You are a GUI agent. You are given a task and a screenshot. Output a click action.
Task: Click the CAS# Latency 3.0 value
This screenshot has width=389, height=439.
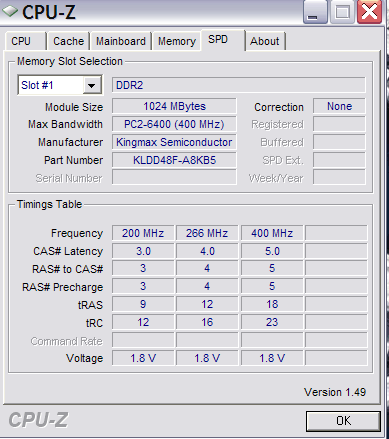(143, 251)
